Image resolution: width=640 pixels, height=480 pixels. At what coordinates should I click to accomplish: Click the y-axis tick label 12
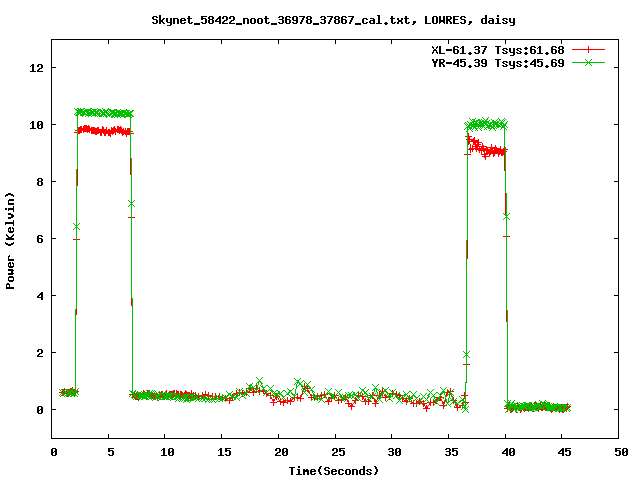tap(36, 68)
